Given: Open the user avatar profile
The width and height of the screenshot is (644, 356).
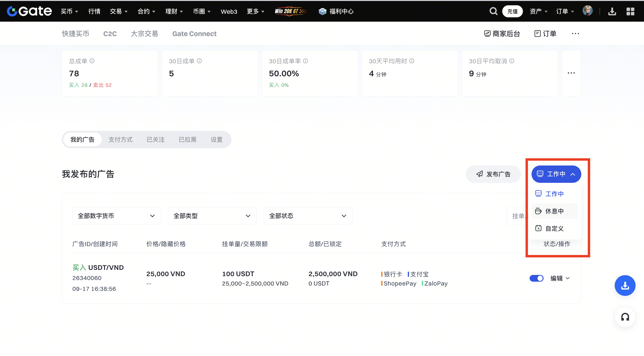Looking at the screenshot, I should point(587,11).
